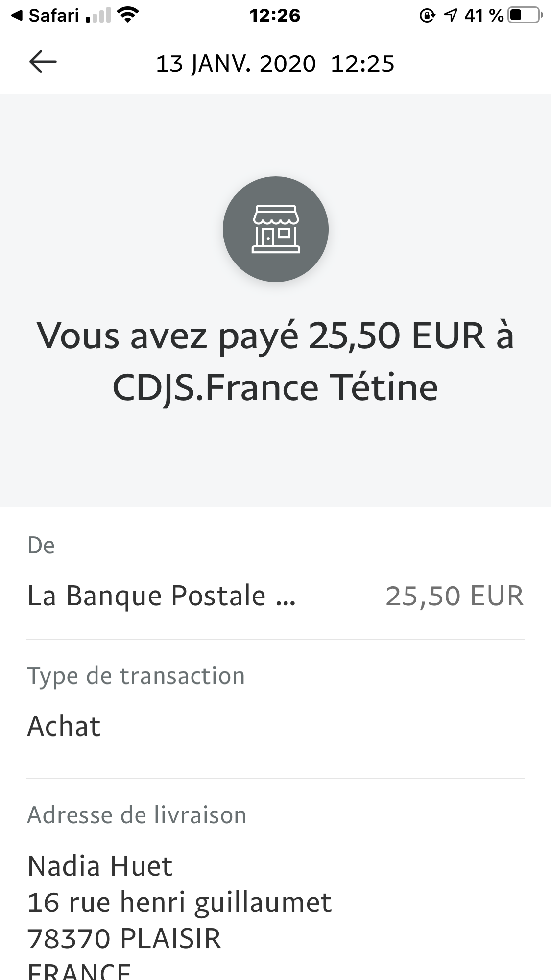
Task: Tap the 12:26 status bar clock
Action: pyautogui.click(x=275, y=16)
